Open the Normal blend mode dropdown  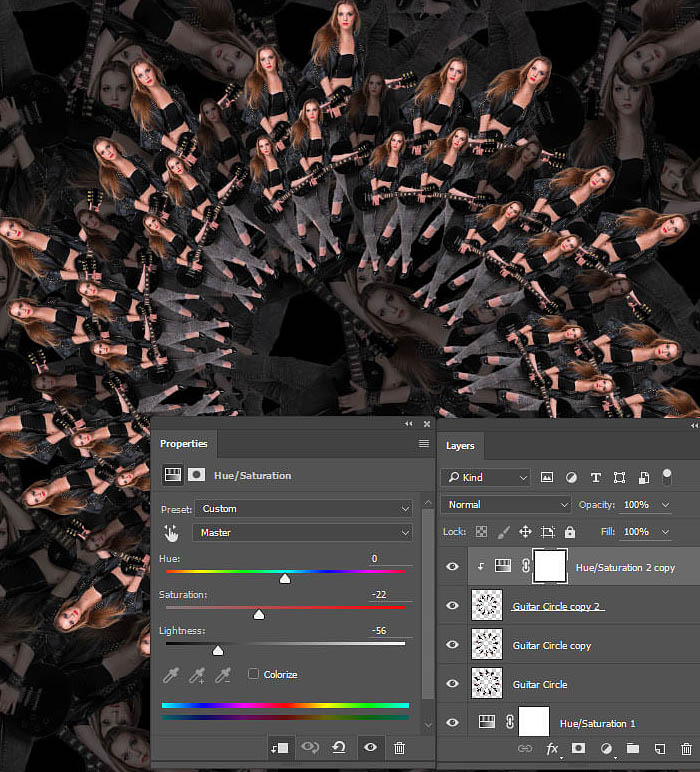(506, 505)
